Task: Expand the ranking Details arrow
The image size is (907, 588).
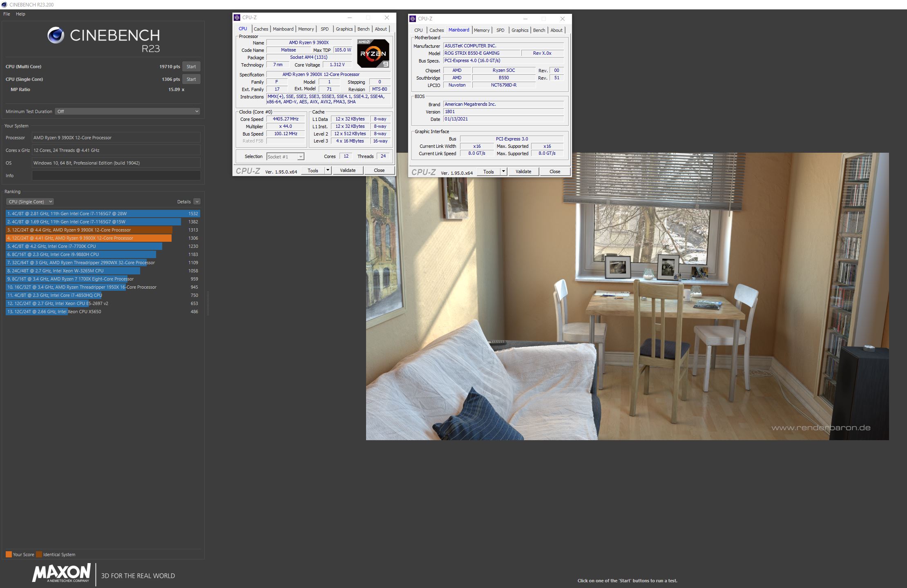Action: coord(197,202)
